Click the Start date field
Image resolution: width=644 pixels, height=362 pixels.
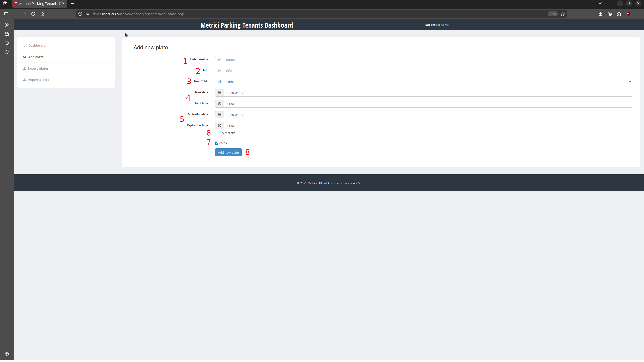point(428,93)
